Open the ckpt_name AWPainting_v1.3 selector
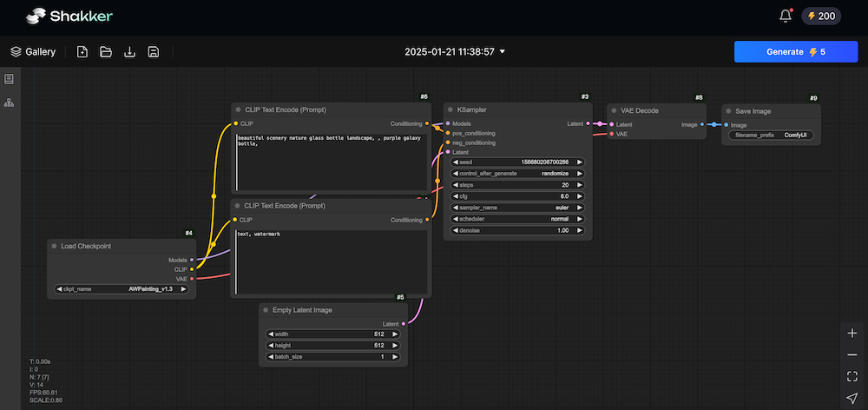This screenshot has width=868, height=410. pos(122,288)
